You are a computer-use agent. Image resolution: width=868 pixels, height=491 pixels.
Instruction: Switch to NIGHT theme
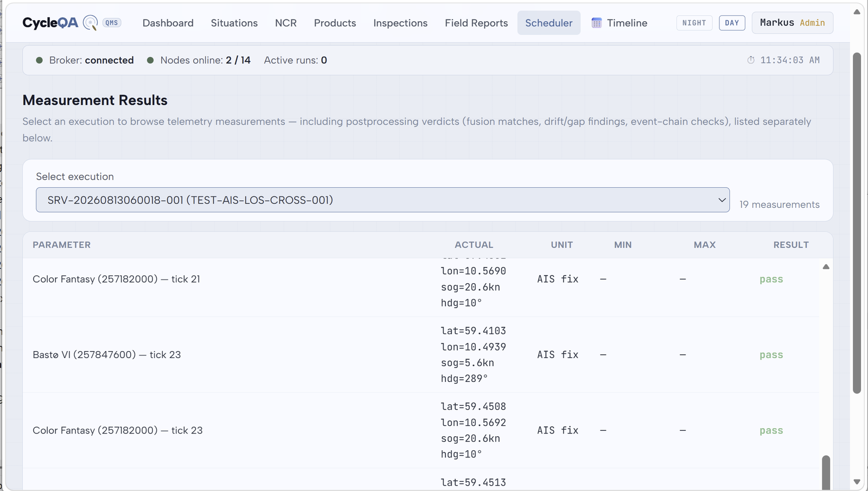[x=694, y=23]
